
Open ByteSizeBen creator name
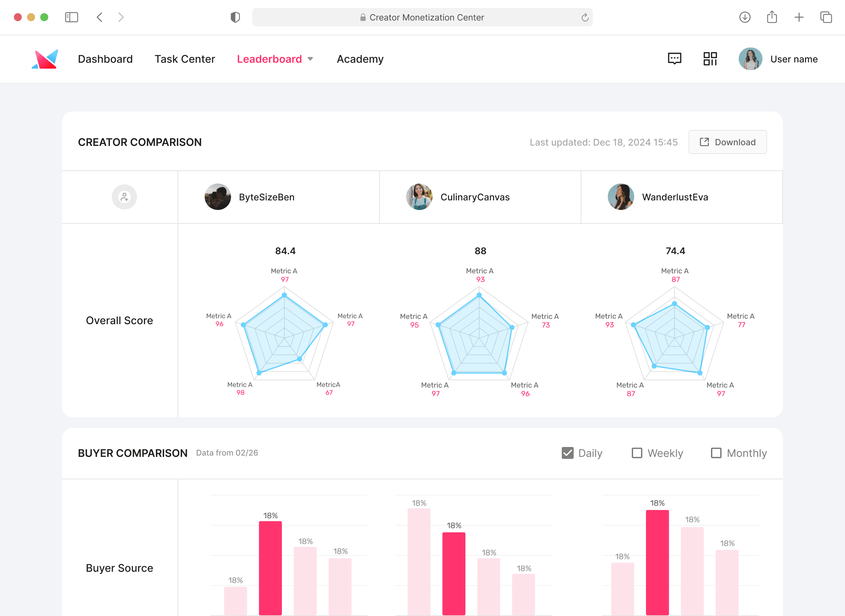(266, 197)
